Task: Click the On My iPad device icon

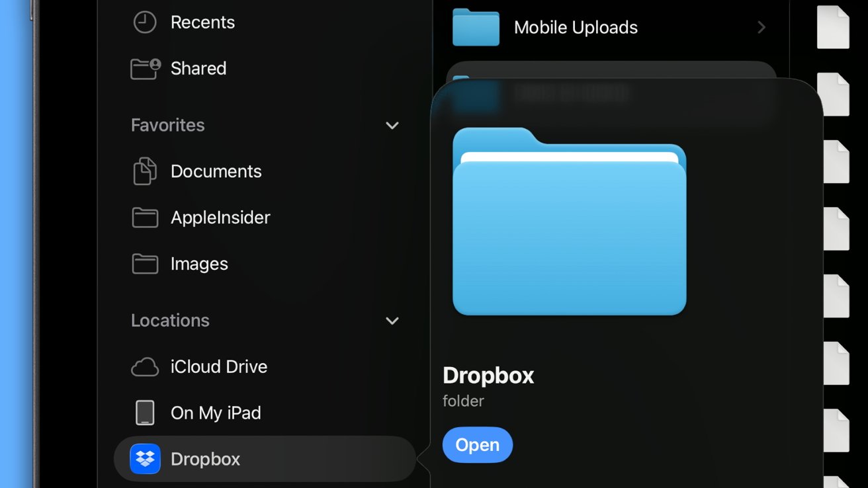Action: 145,413
